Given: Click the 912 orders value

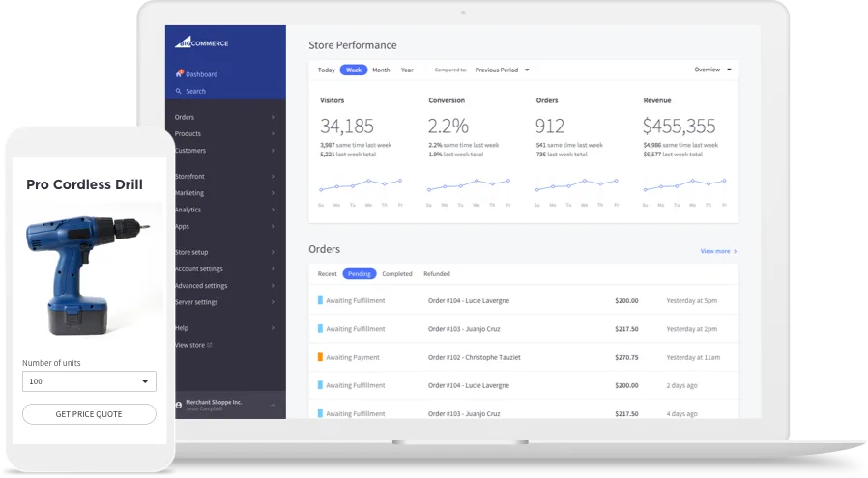Looking at the screenshot, I should click(550, 127).
